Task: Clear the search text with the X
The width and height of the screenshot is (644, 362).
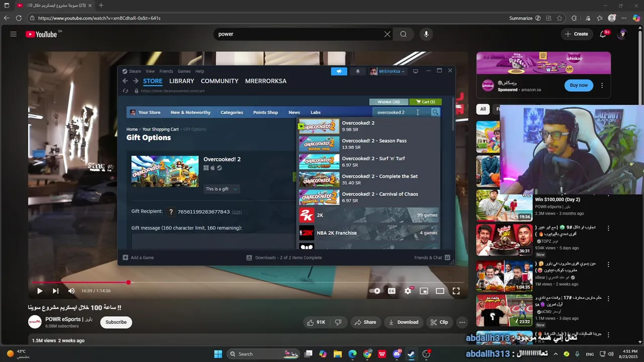Action: point(387,34)
